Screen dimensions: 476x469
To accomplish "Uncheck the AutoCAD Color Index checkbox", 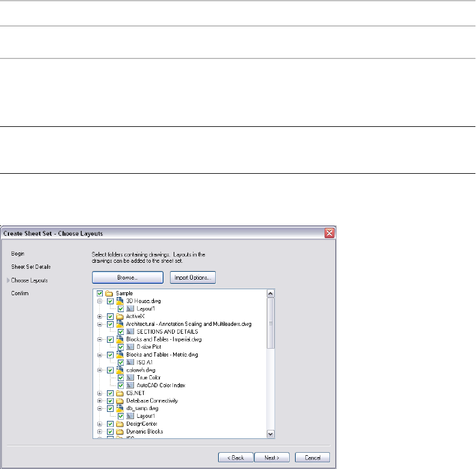I will 121,385.
